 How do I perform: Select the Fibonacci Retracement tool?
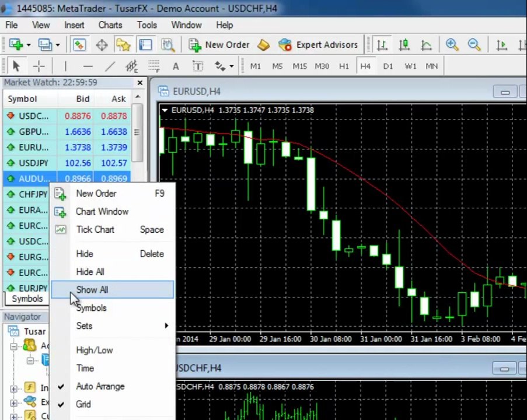click(154, 66)
